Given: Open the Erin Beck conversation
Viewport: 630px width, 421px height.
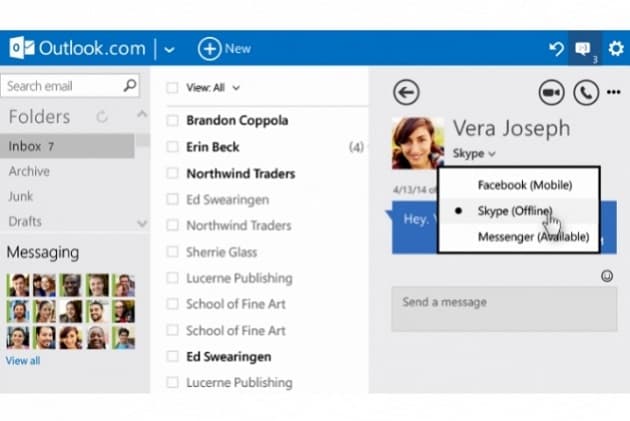Looking at the screenshot, I should 213,147.
